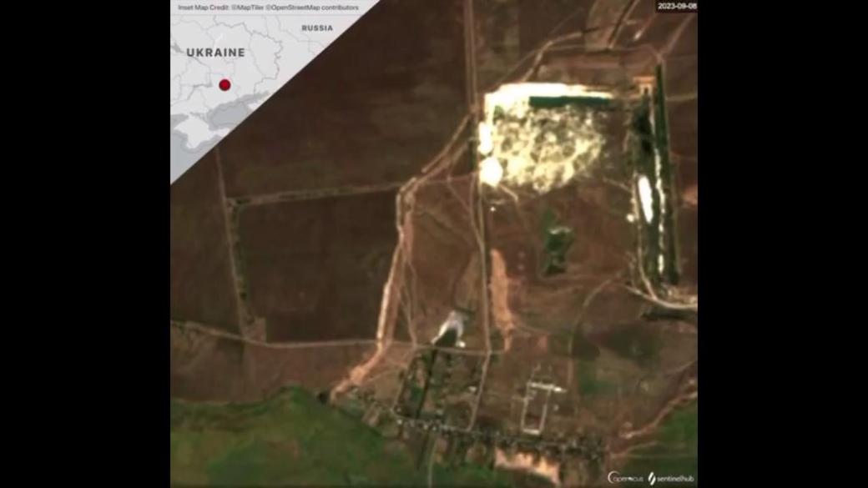Click the elongated white pond at right
868x488 pixels.
646,198
